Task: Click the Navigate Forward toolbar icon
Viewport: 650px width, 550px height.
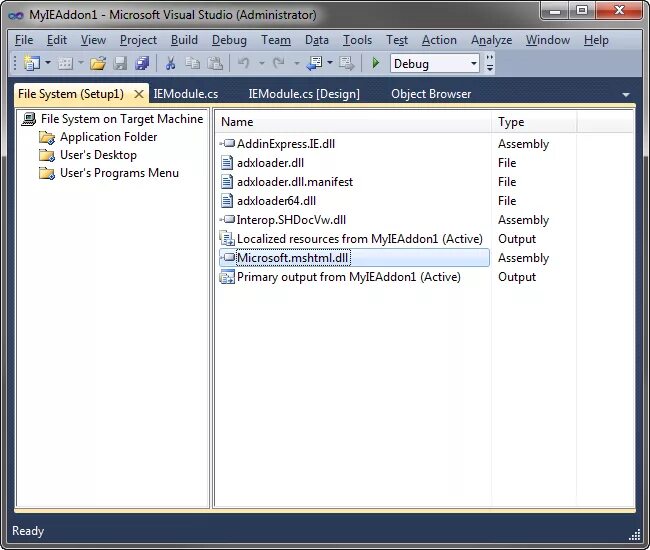Action: pos(346,63)
